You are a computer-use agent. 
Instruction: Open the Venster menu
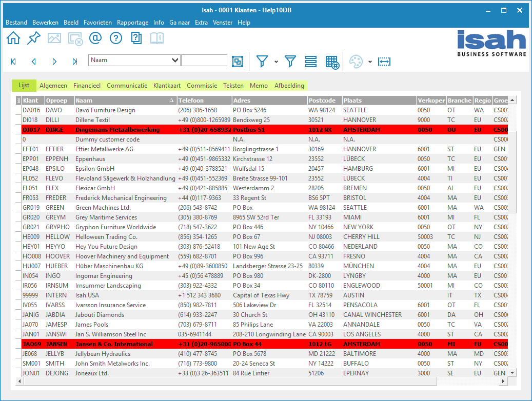point(223,23)
